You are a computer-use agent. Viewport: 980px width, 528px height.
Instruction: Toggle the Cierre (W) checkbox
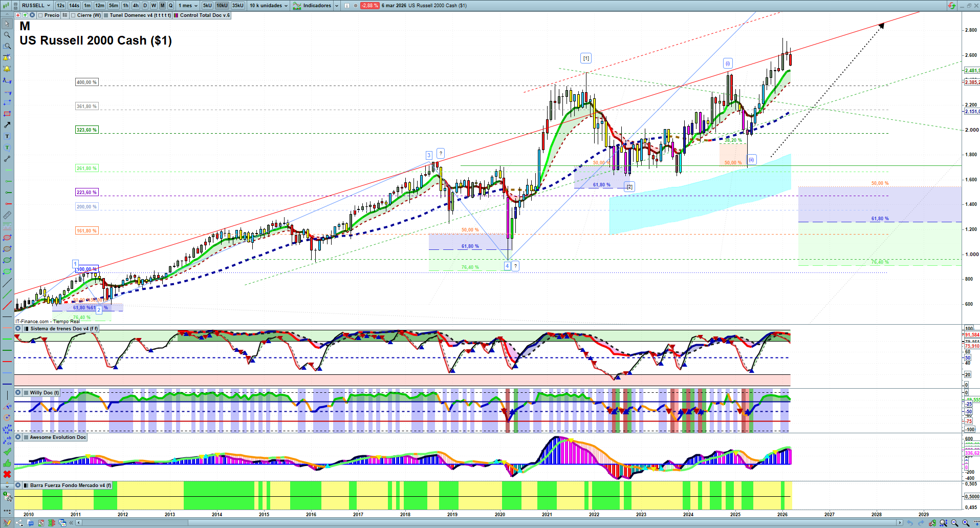tap(73, 15)
